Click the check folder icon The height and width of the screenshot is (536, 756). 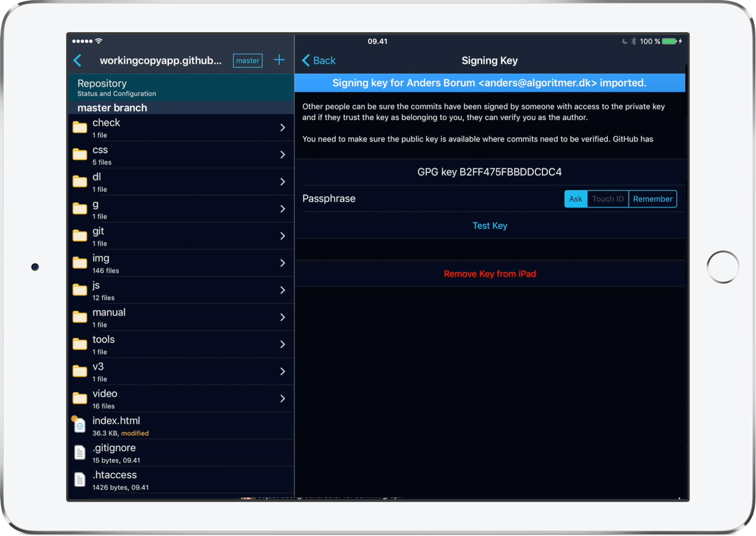80,128
